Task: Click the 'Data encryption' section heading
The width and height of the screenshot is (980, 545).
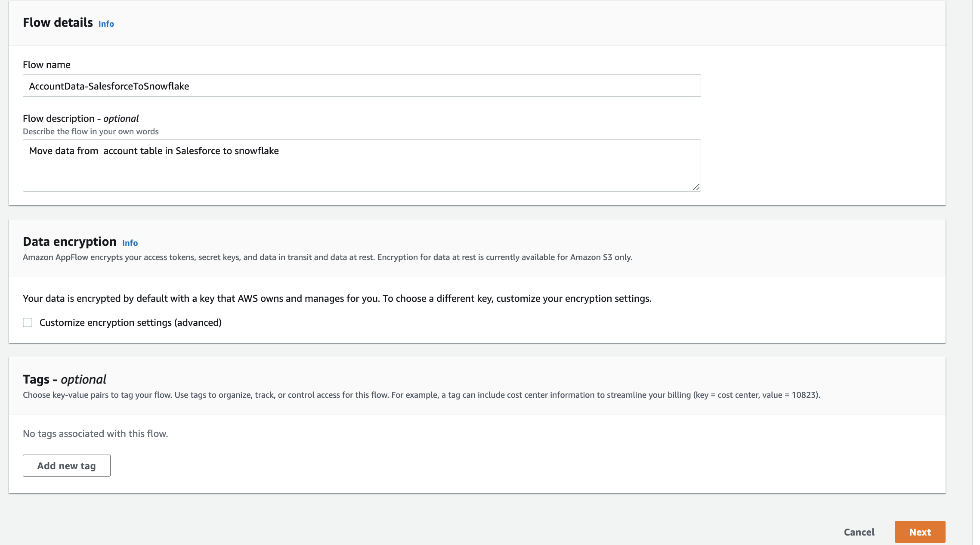Action: click(x=69, y=242)
